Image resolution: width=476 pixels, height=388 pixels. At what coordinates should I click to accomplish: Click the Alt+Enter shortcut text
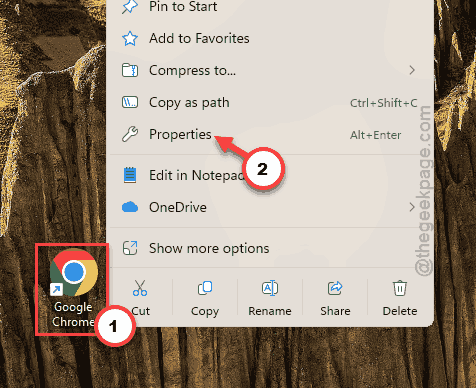coord(375,135)
